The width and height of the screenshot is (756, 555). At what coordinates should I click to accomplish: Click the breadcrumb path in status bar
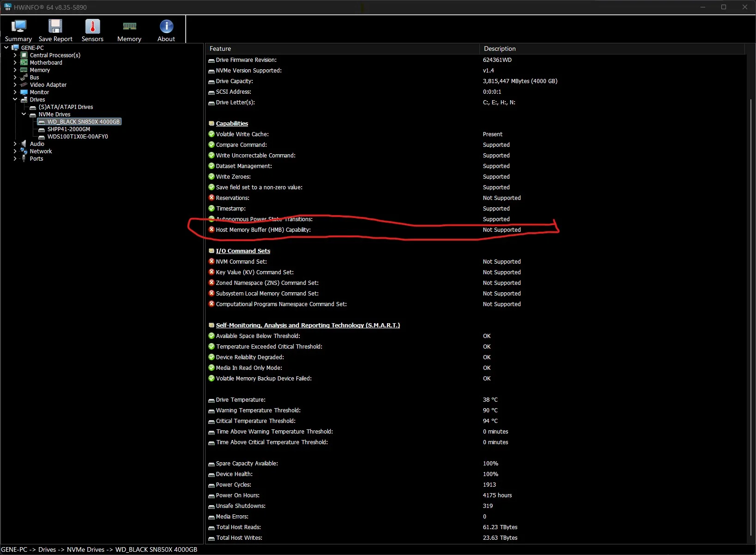pos(99,549)
